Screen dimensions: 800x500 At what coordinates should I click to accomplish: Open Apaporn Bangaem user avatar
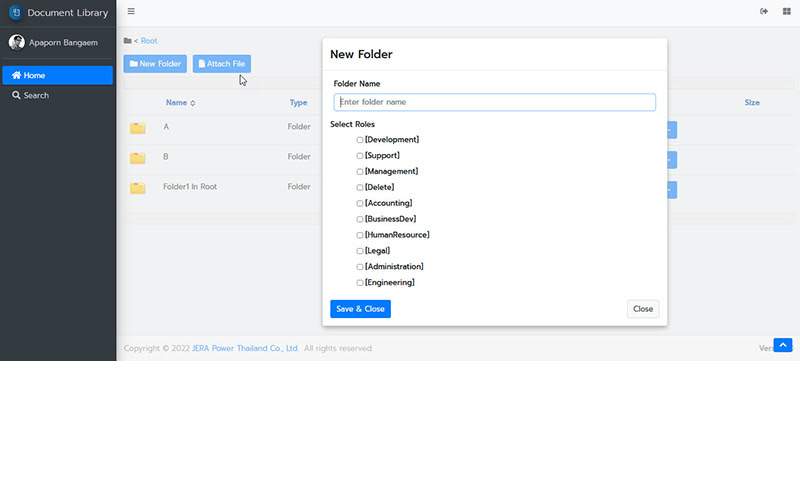(16, 42)
